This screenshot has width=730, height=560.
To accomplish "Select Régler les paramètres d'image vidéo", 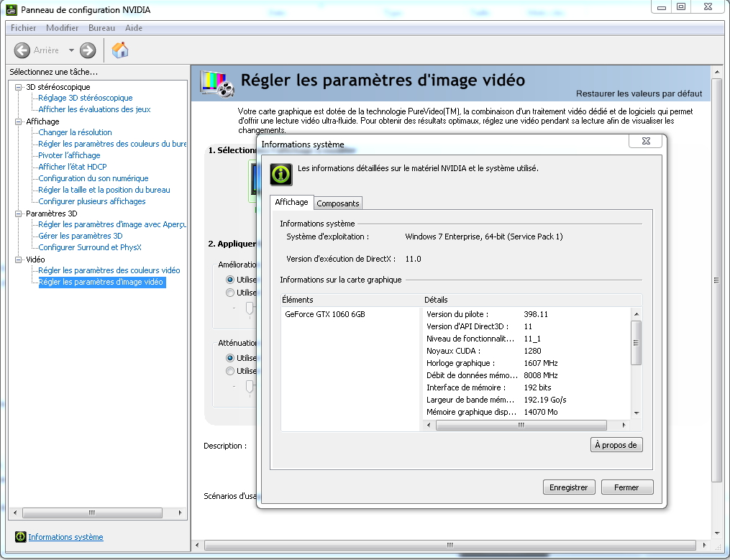I will pyautogui.click(x=102, y=282).
